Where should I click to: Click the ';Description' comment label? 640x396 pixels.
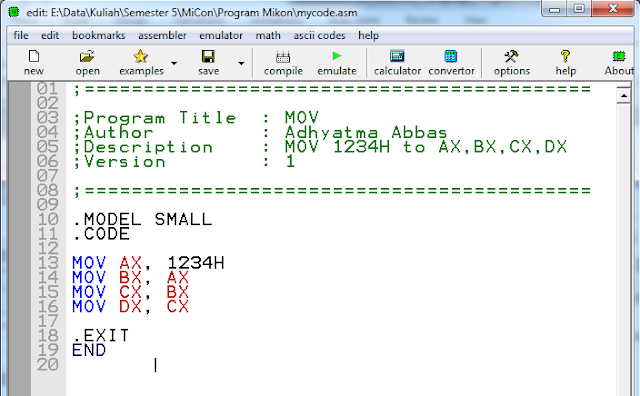click(x=143, y=147)
